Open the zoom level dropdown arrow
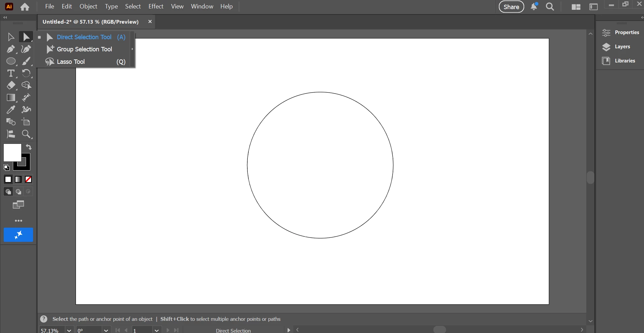 (x=69, y=330)
